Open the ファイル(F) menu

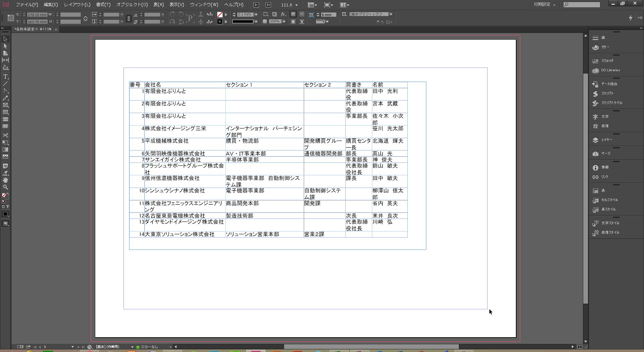pos(27,5)
